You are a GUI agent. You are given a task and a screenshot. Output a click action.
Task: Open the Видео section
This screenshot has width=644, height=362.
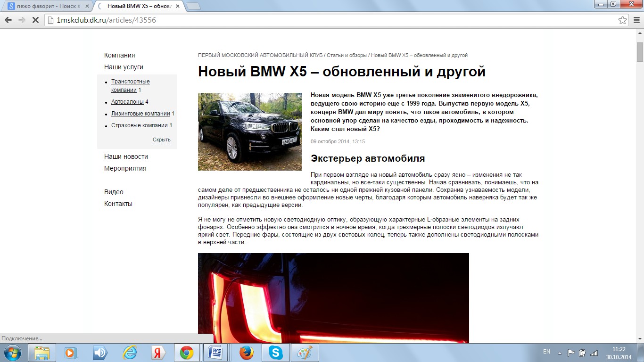114,192
